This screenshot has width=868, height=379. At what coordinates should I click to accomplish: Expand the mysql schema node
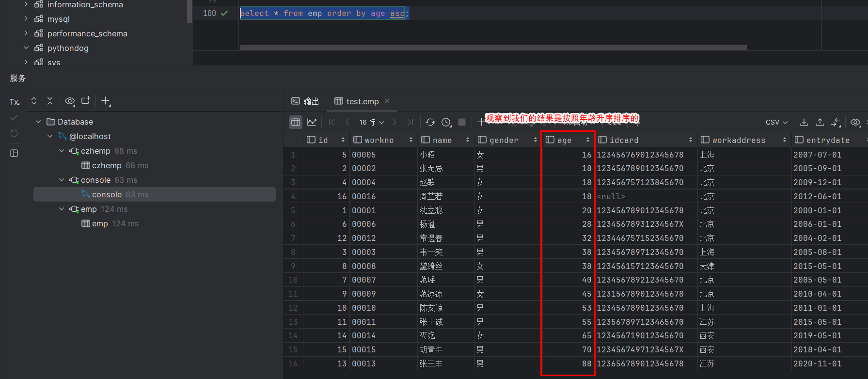(26, 19)
